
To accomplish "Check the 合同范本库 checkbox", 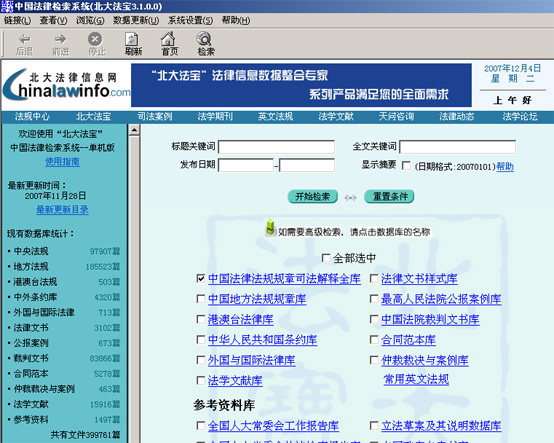I will coord(374,340).
